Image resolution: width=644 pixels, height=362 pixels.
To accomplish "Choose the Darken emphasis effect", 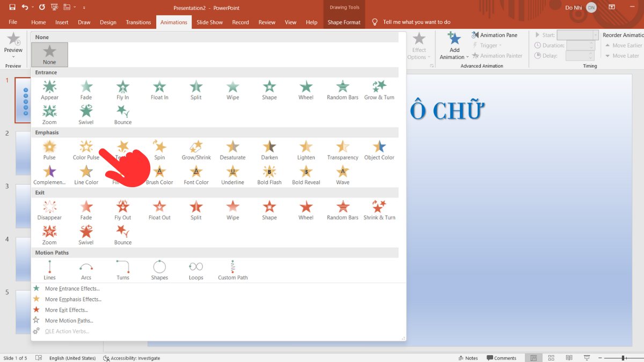I will [x=269, y=150].
